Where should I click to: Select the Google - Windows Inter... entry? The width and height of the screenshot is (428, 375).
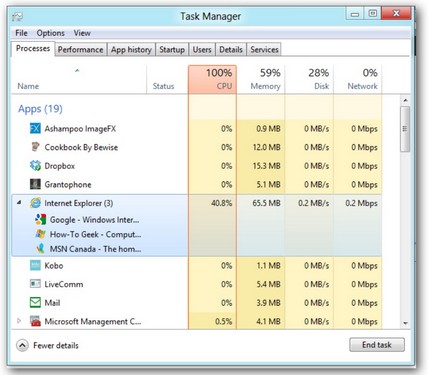95,220
